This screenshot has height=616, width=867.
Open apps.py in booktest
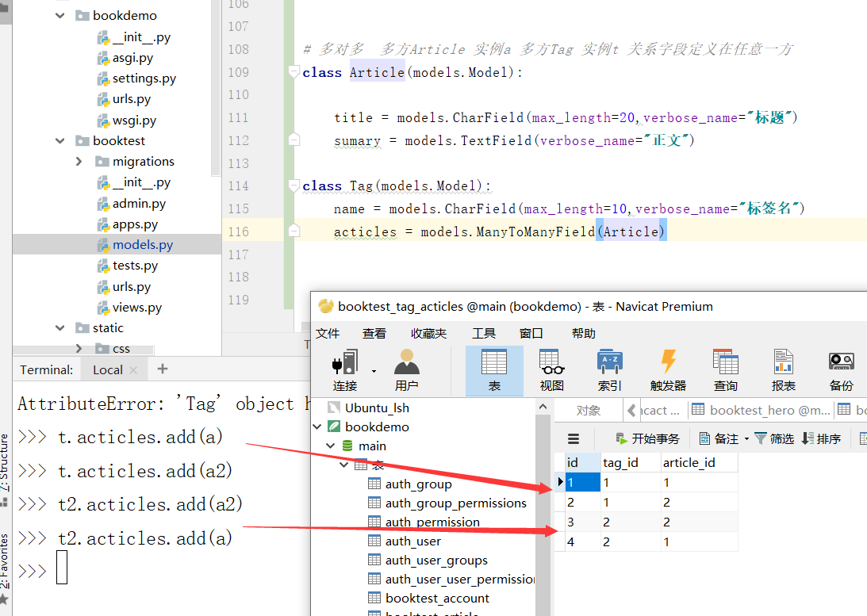click(x=128, y=225)
